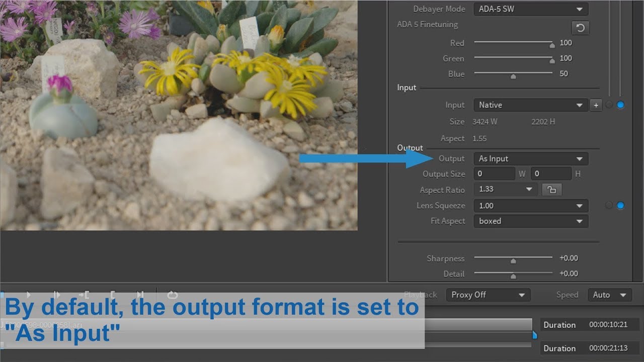Open the Lens Squeeze 1.00 dropdown
The width and height of the screenshot is (644, 362).
531,206
